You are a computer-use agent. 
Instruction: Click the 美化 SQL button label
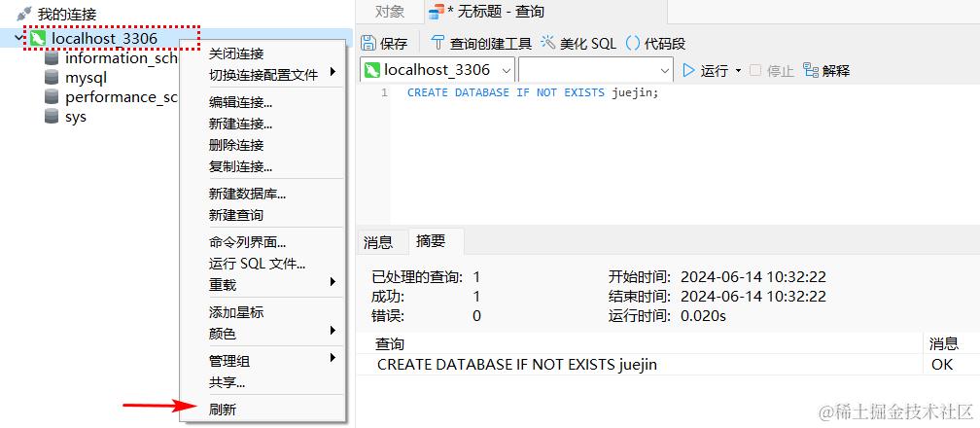pyautogui.click(x=588, y=43)
